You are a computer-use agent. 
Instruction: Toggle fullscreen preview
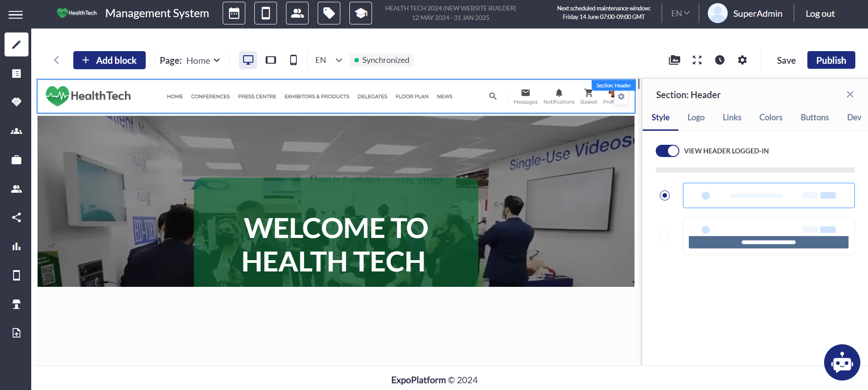697,60
